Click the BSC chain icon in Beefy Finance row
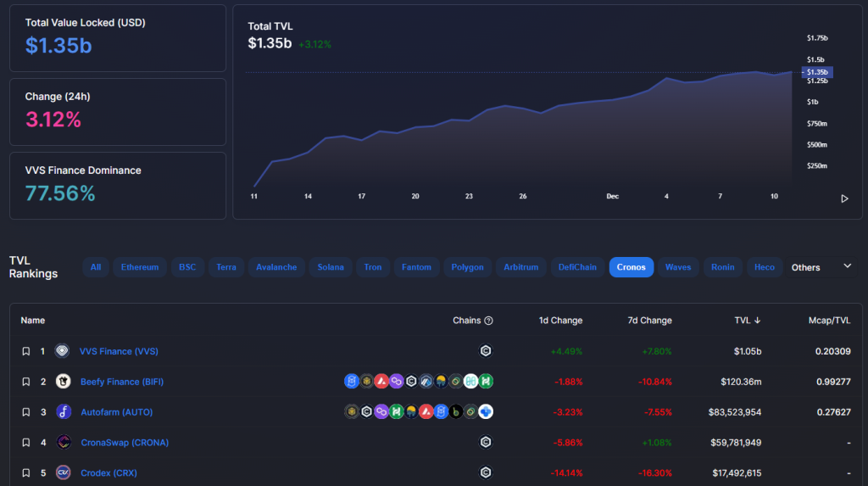This screenshot has width=868, height=486. [x=366, y=382]
